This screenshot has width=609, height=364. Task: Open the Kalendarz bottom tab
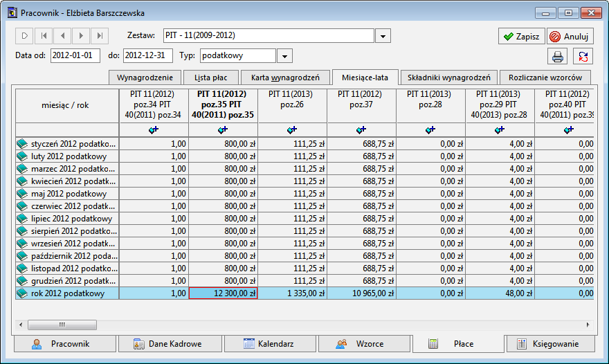click(x=270, y=344)
